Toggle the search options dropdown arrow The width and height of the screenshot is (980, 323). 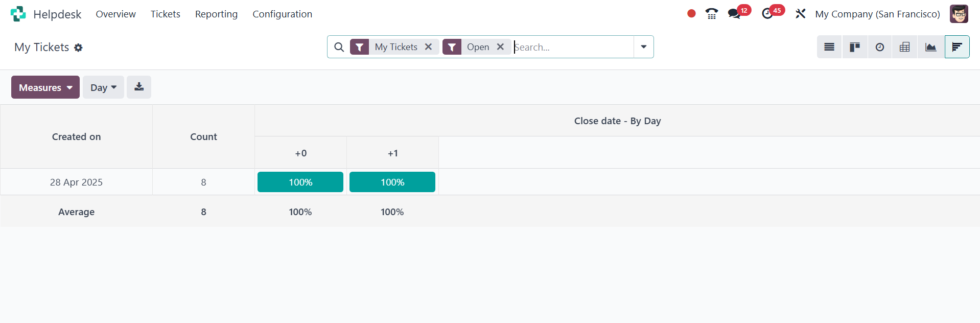point(643,47)
